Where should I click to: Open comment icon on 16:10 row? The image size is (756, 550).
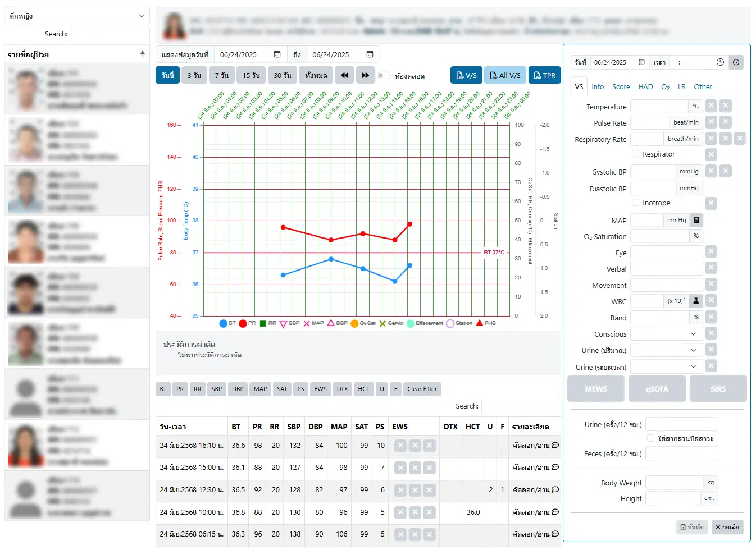[555, 446]
